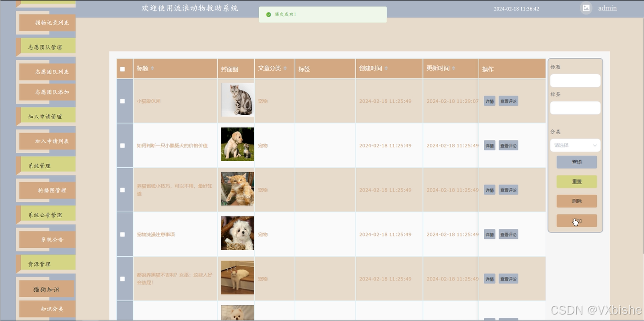The width and height of the screenshot is (644, 321).
Task: Open 查看评论 for 养猫省钱小技巧
Action: pos(508,190)
